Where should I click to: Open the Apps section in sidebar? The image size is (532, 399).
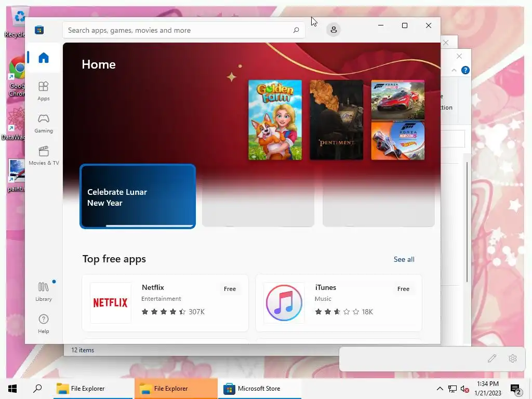point(44,91)
